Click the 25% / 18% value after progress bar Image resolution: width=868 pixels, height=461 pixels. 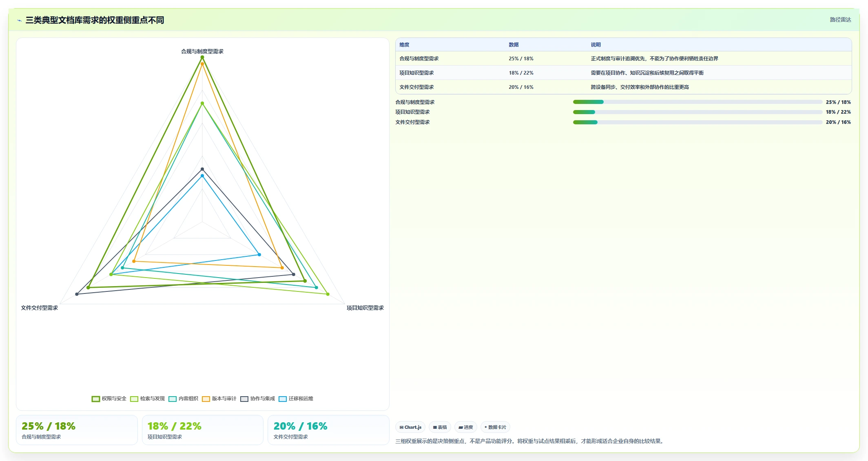[x=838, y=102]
